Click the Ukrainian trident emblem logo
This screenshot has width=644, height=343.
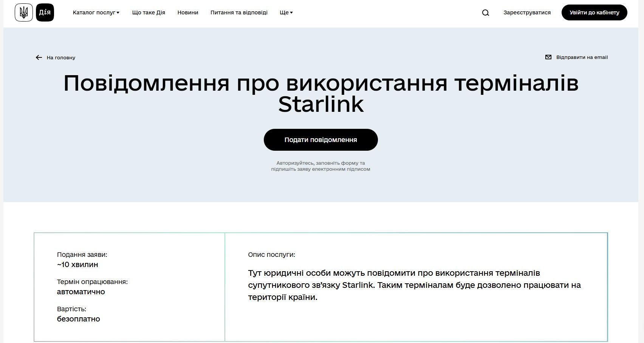click(x=24, y=12)
